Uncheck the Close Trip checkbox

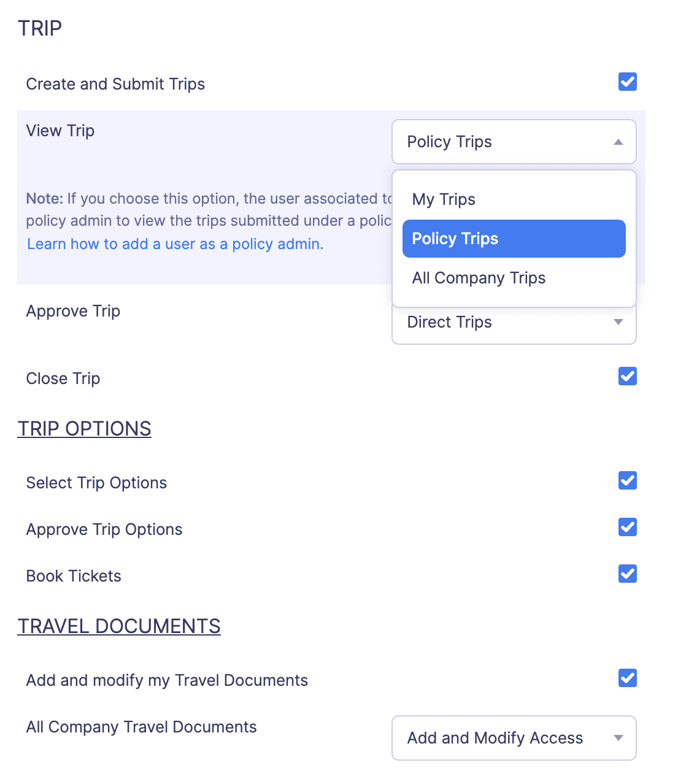tap(627, 376)
